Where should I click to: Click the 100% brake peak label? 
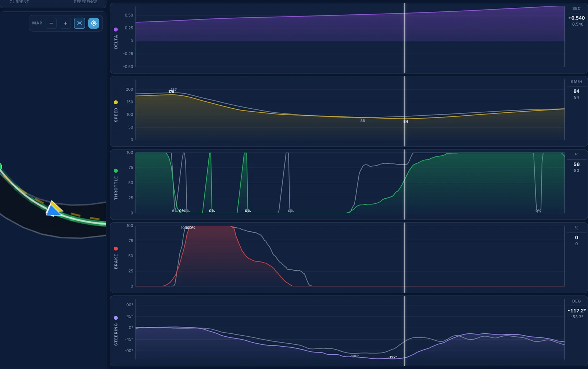pyautogui.click(x=191, y=228)
